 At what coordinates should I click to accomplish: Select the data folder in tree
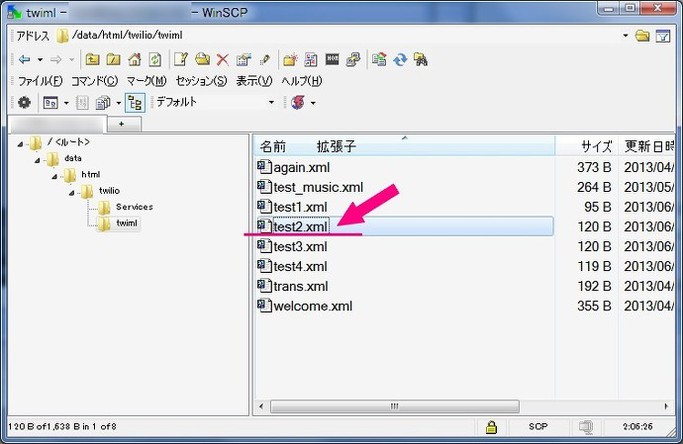pyautogui.click(x=73, y=158)
